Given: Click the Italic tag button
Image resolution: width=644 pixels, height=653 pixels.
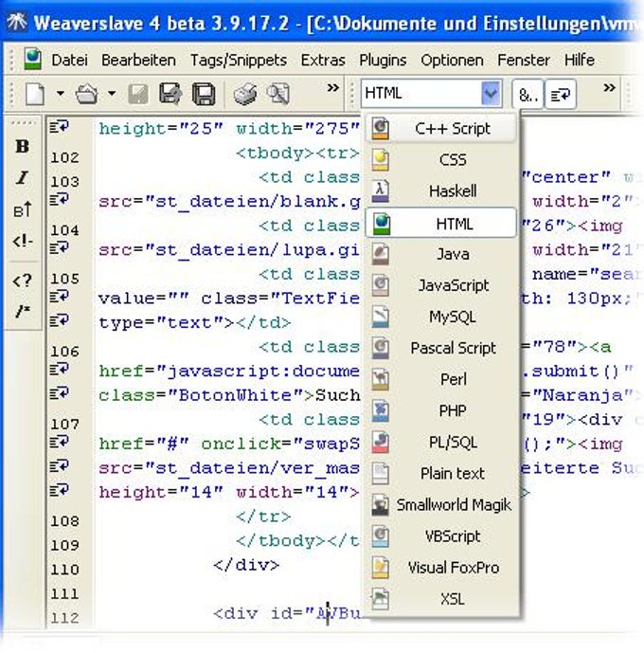Looking at the screenshot, I should (22, 178).
